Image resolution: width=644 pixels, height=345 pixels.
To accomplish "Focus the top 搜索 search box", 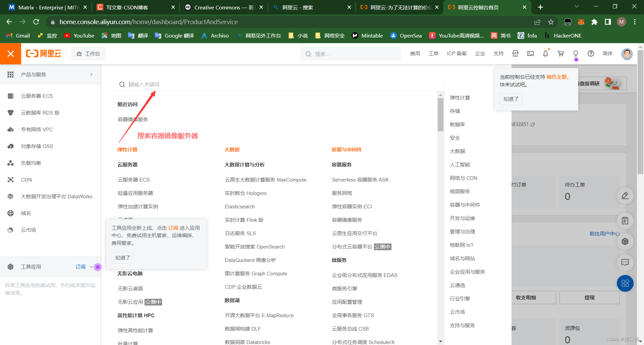I will click(x=351, y=54).
